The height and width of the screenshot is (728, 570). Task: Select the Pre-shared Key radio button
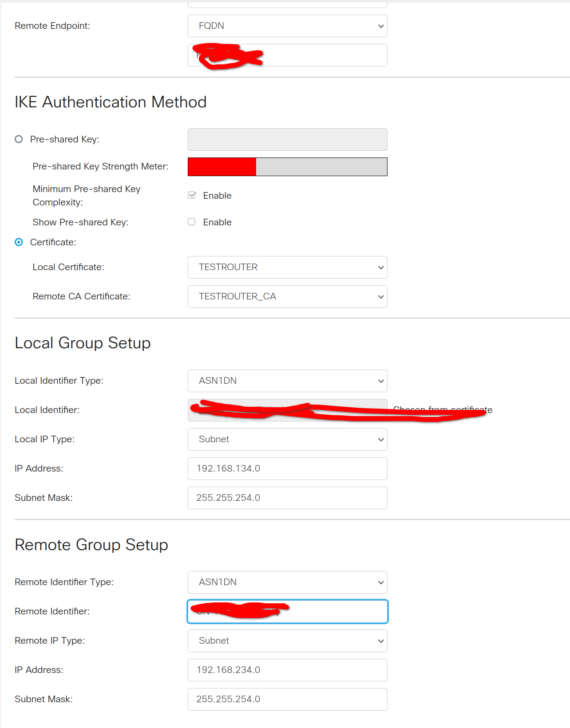(x=19, y=139)
